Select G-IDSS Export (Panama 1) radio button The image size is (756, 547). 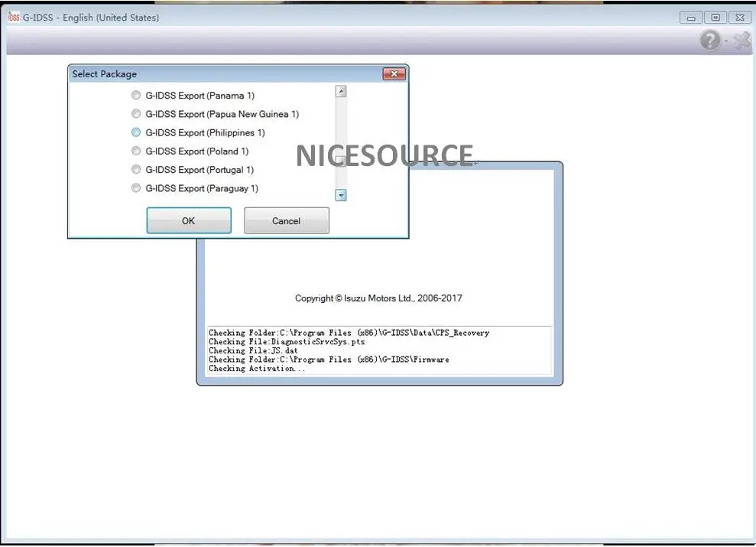[x=136, y=96]
